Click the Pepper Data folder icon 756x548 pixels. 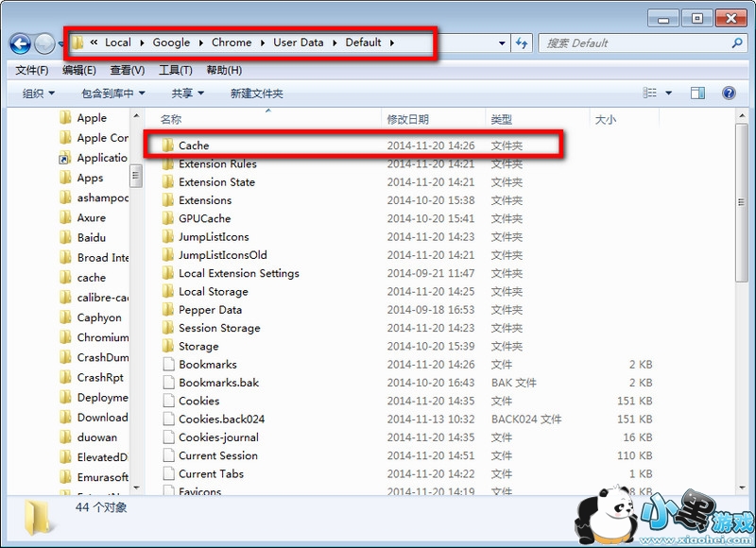(x=167, y=309)
